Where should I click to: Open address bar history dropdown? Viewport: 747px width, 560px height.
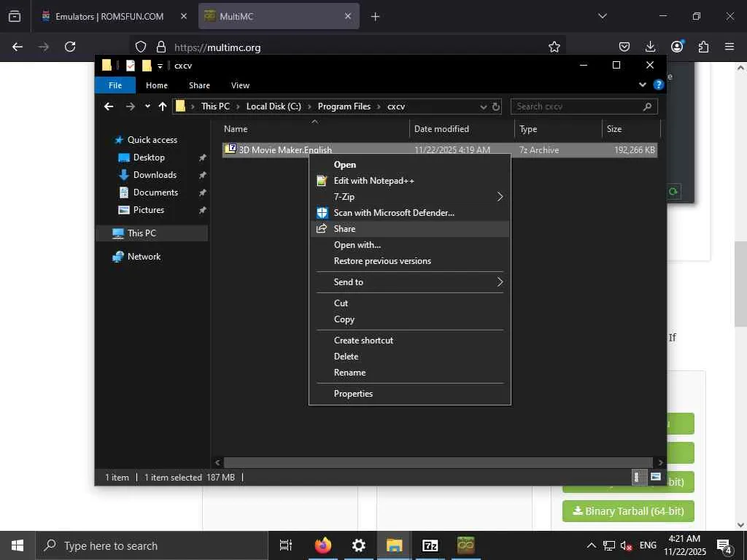(483, 106)
